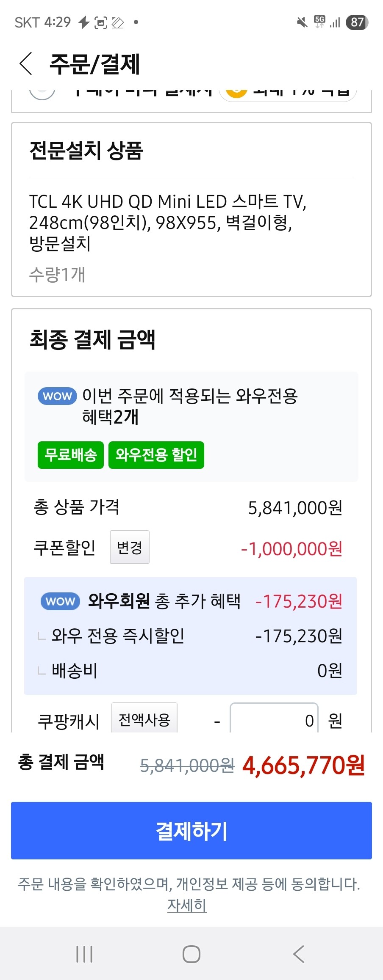The image size is (383, 980).
Task: Open the 자세히 details link
Action: tap(187, 905)
